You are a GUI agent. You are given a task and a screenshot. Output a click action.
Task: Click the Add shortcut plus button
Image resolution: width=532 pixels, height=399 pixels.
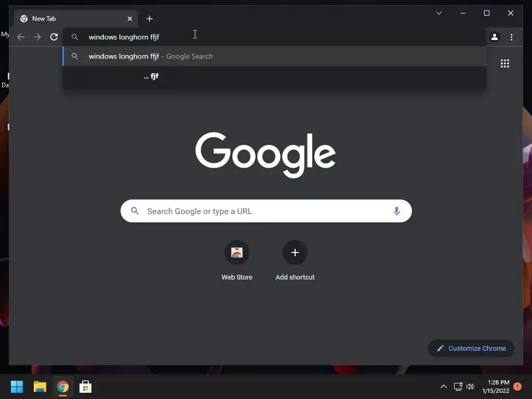(295, 252)
